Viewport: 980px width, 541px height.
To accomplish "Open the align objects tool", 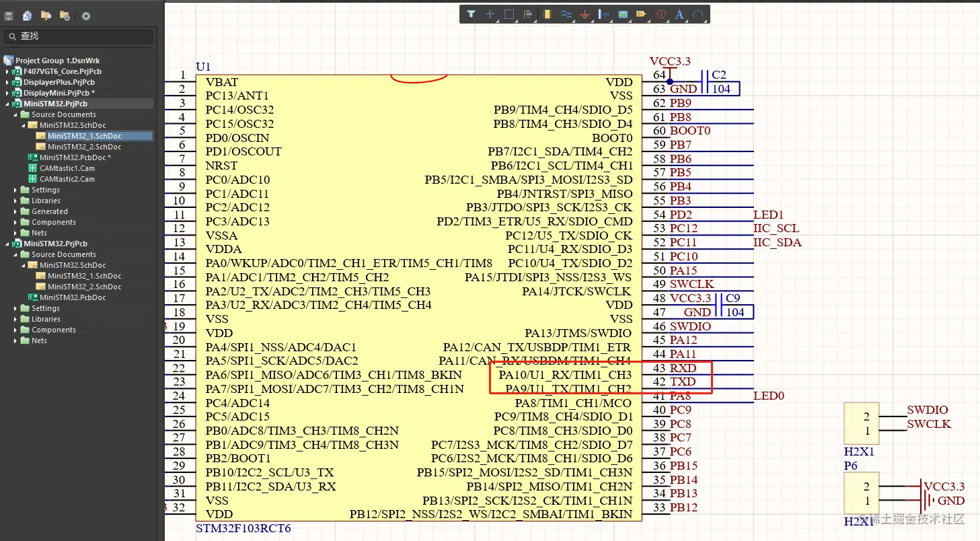I will tap(528, 14).
